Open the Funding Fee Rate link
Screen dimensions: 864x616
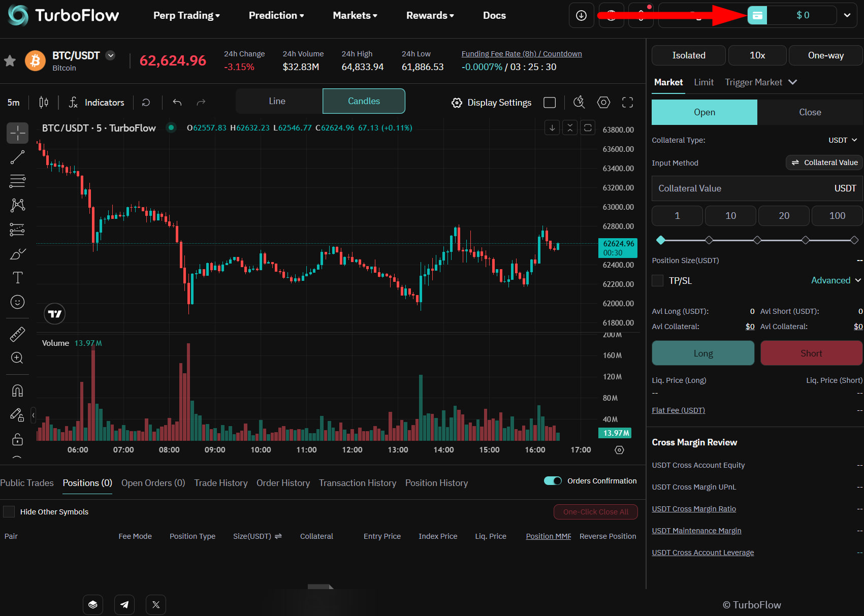[522, 54]
